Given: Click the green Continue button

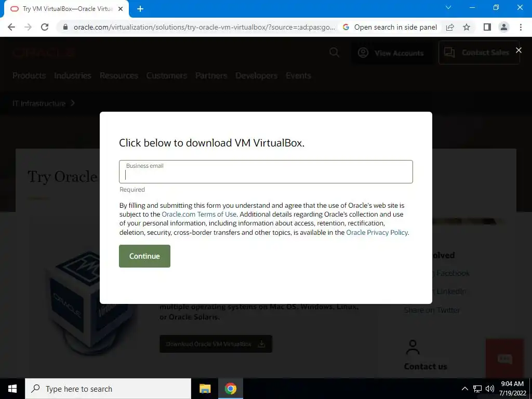Looking at the screenshot, I should [x=144, y=256].
